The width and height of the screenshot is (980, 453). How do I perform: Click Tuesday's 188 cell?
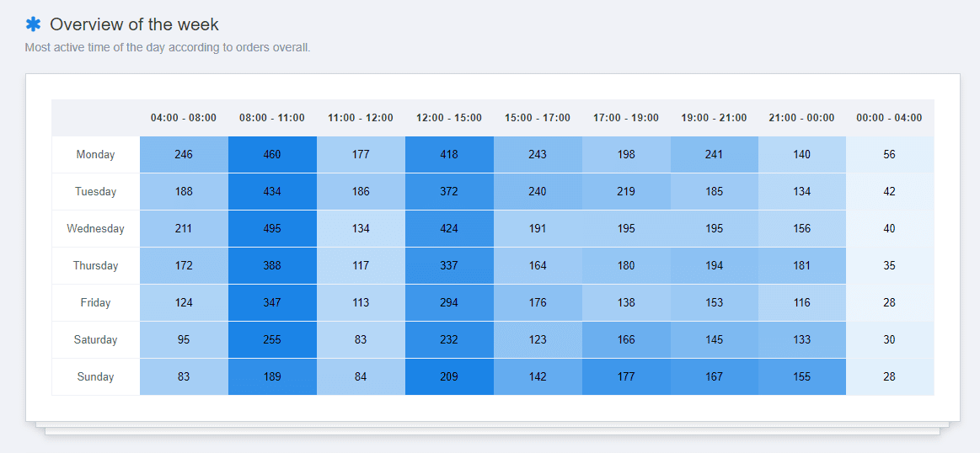pos(184,192)
